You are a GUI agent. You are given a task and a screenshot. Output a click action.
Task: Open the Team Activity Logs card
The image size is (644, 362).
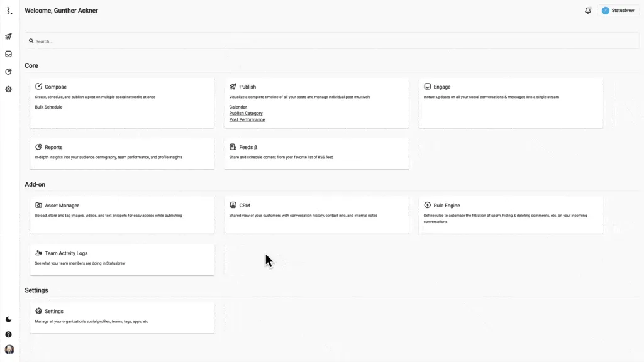click(x=121, y=258)
